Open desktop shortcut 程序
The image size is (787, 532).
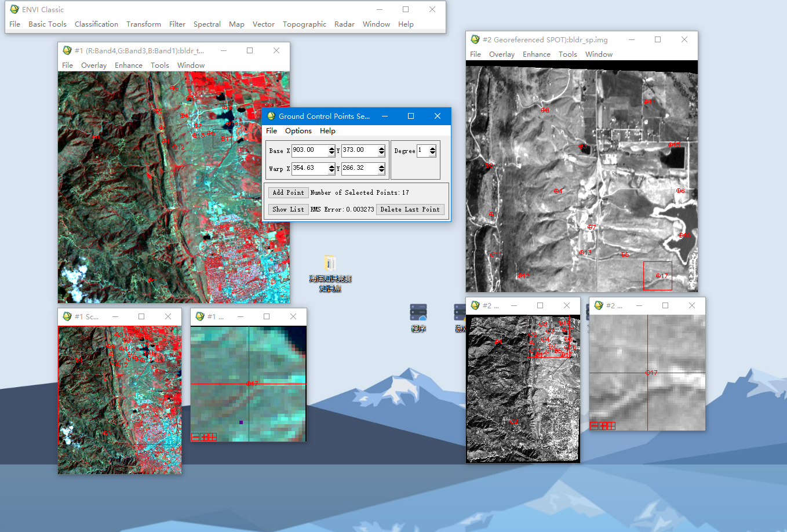pos(418,318)
